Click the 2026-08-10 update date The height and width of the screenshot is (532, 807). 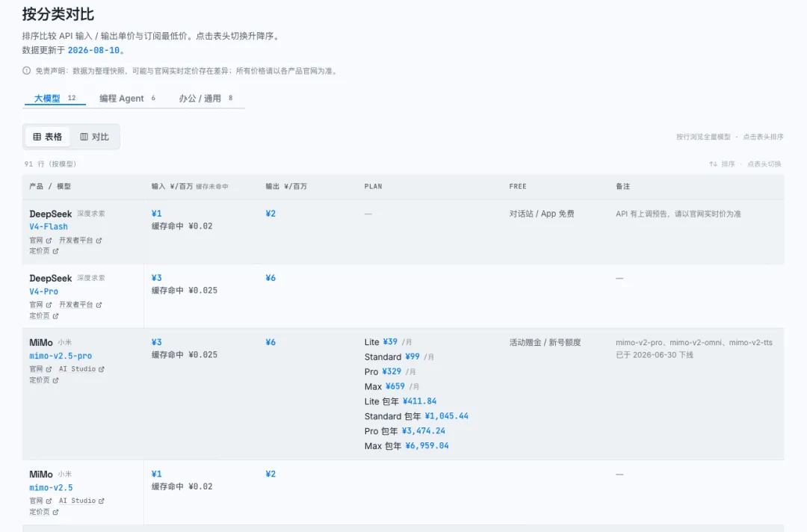coord(93,50)
